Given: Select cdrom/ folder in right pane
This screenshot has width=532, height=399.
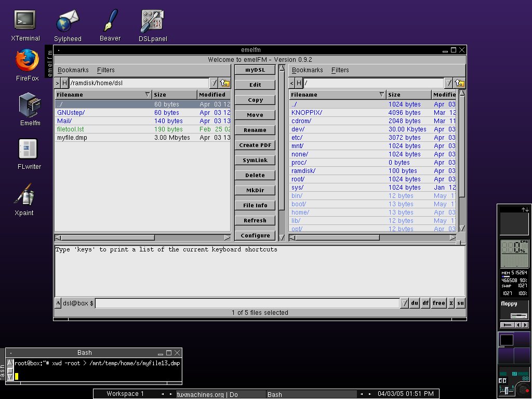Looking at the screenshot, I should pos(373,121).
